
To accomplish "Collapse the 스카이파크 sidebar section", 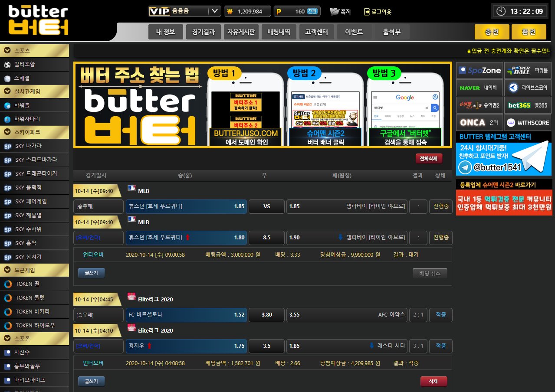I will (x=7, y=131).
